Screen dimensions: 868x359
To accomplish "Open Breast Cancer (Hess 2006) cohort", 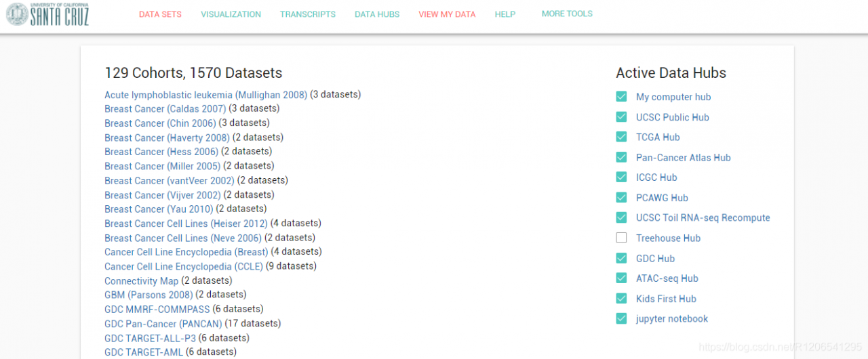I will pyautogui.click(x=161, y=152).
